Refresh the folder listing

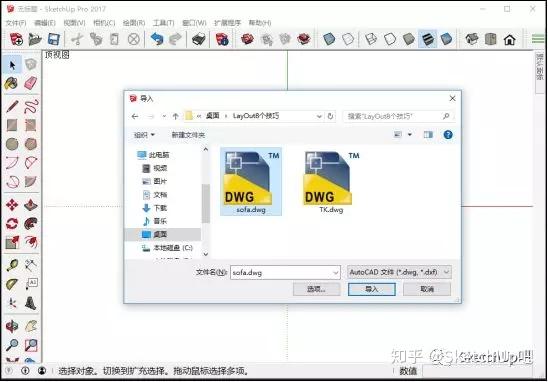click(x=330, y=116)
